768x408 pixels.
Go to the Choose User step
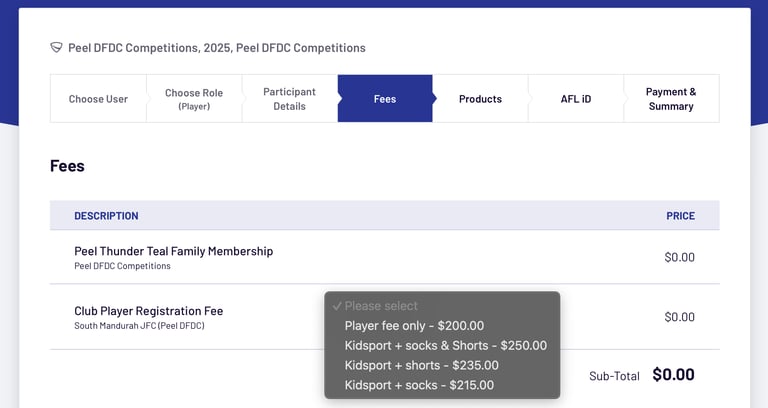[98, 99]
